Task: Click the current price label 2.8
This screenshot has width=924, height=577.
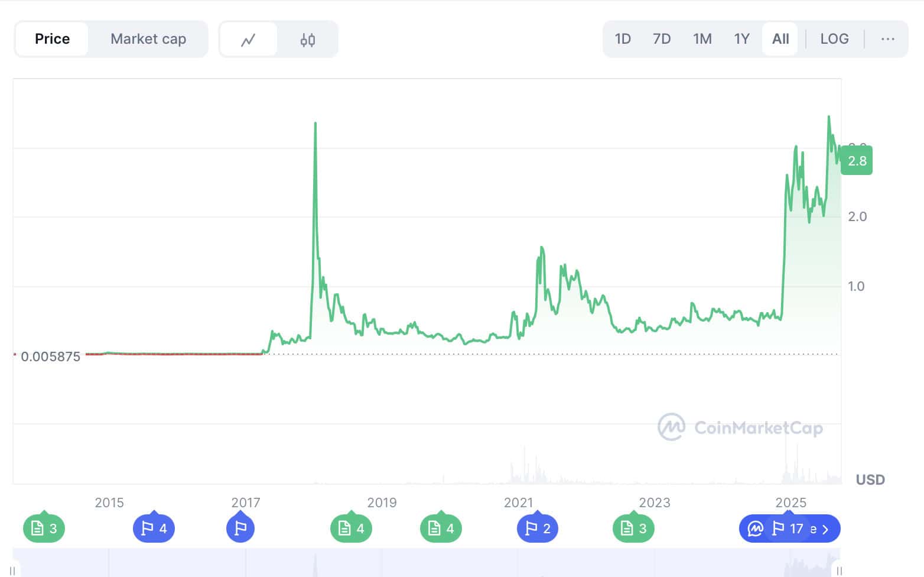Action: tap(857, 161)
